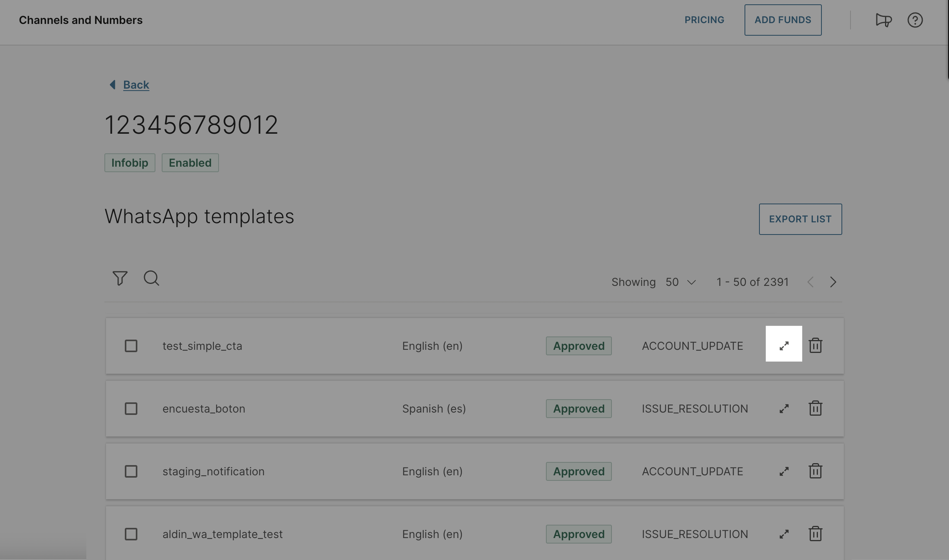Expand the test_simple_cta template preview
This screenshot has width=949, height=560.
784,346
